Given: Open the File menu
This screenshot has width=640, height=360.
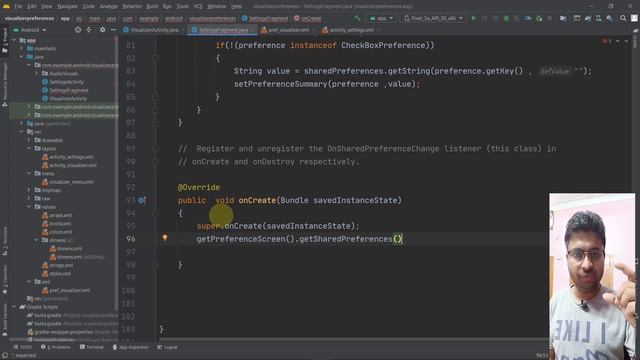Looking at the screenshot, I should (18, 6).
